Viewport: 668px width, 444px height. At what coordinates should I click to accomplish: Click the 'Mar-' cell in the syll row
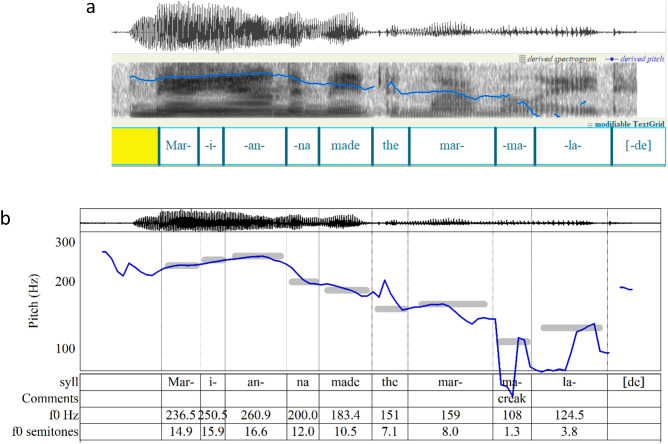coord(181,382)
